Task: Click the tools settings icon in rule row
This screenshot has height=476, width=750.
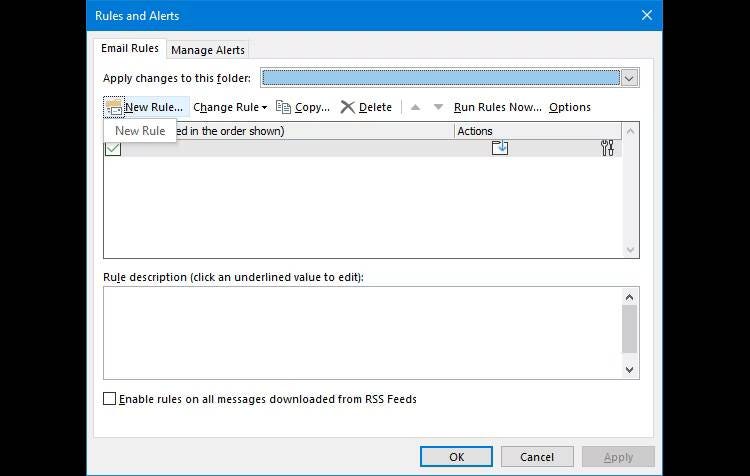Action: 607,148
